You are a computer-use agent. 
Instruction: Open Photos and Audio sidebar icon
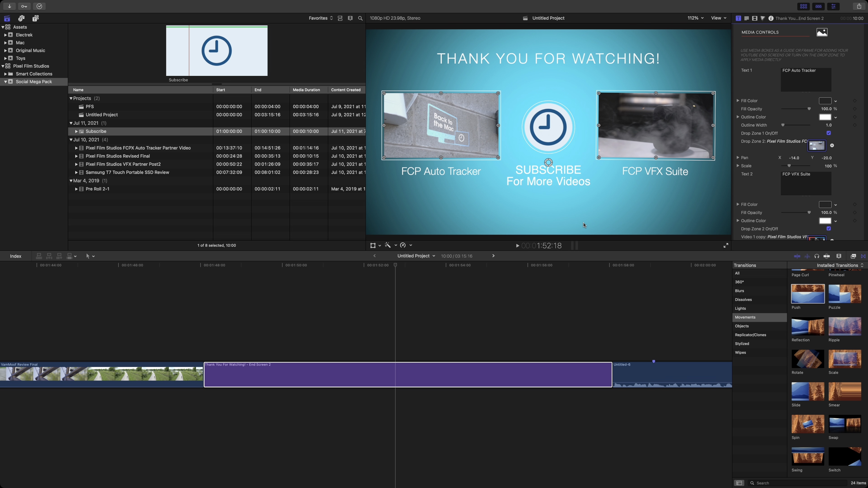[x=21, y=18]
